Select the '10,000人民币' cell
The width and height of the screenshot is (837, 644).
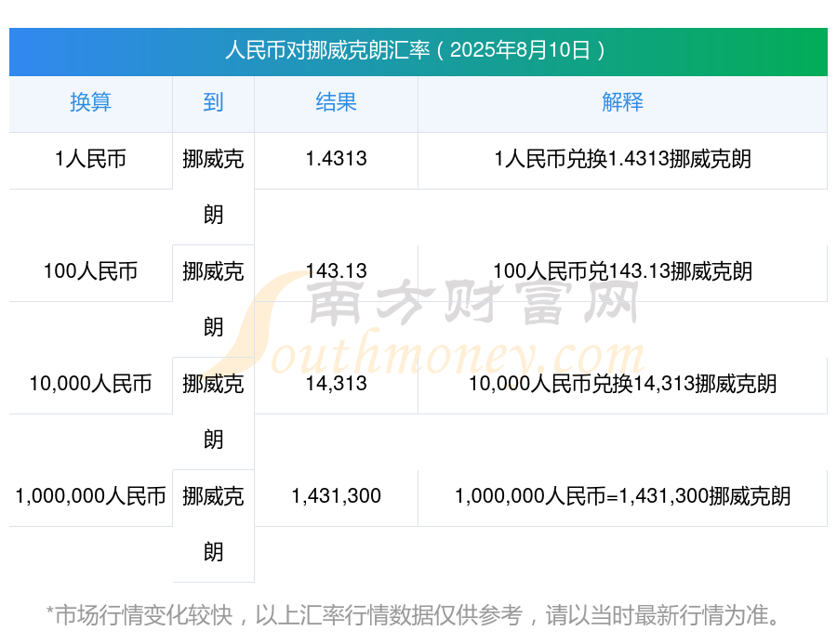coord(91,384)
